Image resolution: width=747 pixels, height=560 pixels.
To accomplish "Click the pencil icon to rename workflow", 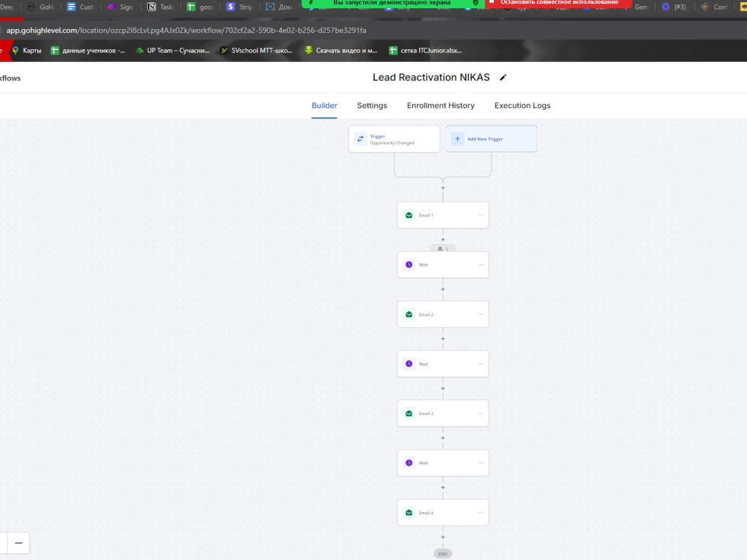I will (503, 78).
